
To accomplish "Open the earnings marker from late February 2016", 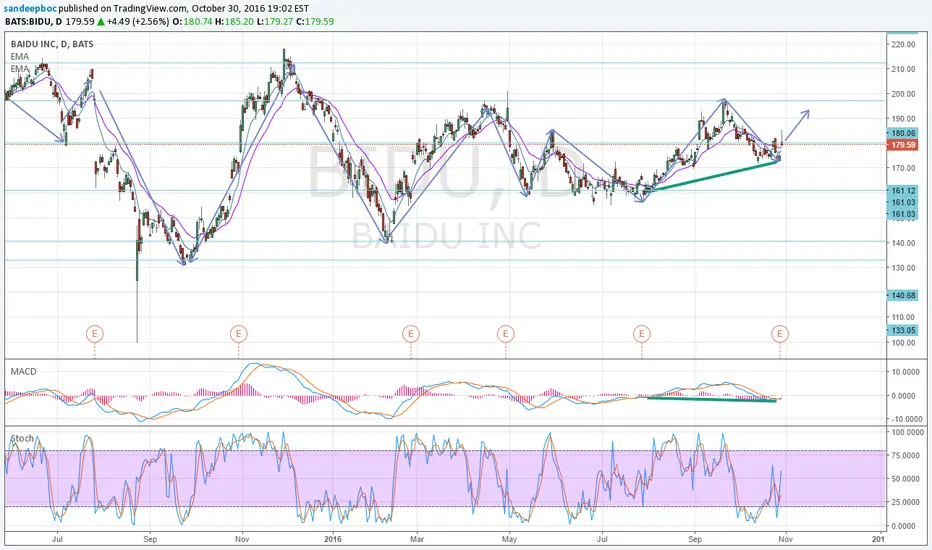I will [x=411, y=334].
